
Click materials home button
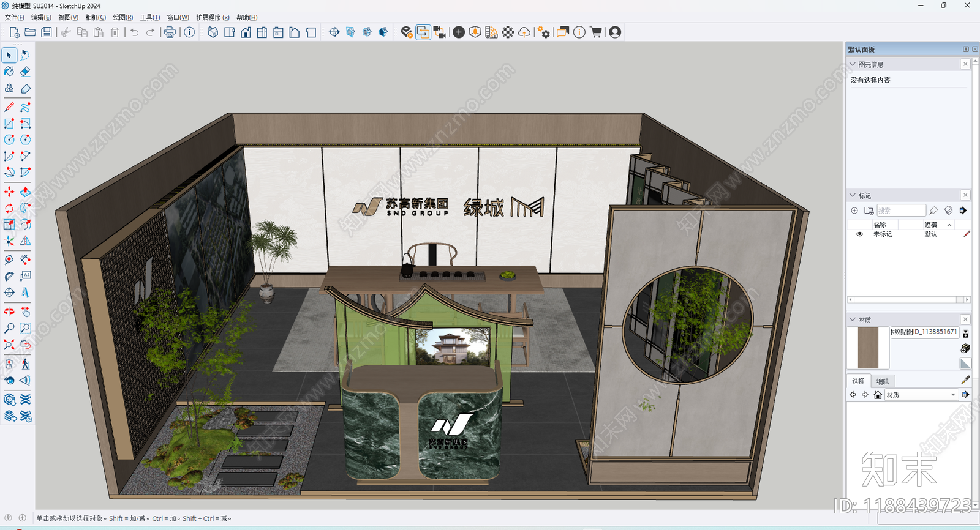[x=878, y=395]
